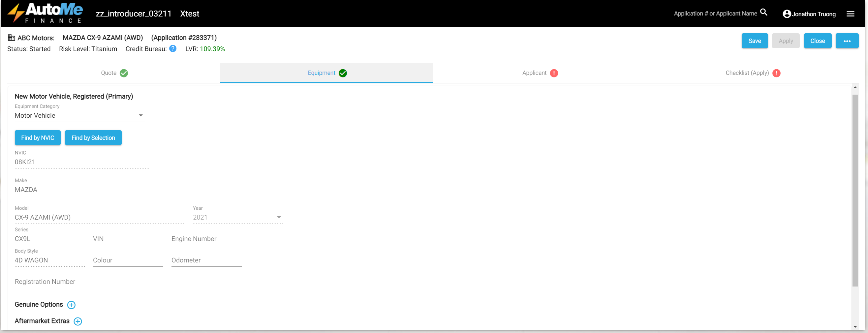Add a Genuine Options item
Viewport: 868px width, 333px height.
[x=71, y=305]
